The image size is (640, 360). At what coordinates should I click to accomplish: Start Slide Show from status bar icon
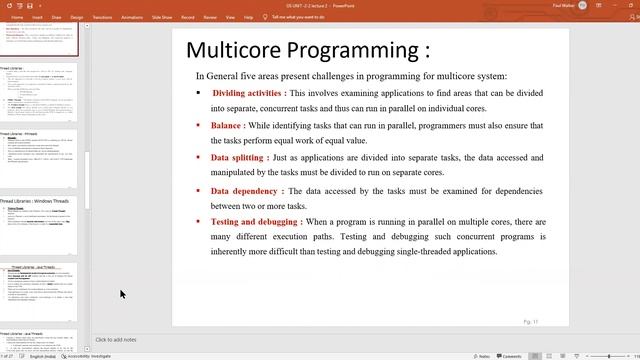pos(576,356)
